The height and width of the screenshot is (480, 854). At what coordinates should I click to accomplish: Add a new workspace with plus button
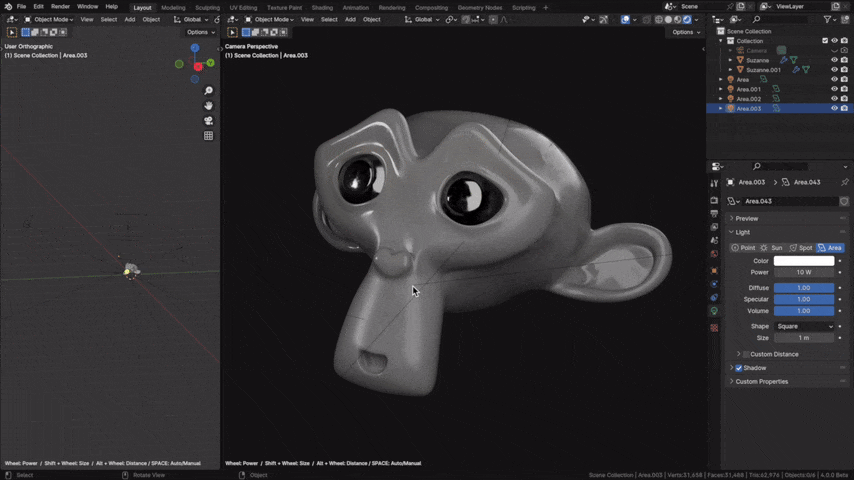[x=546, y=8]
